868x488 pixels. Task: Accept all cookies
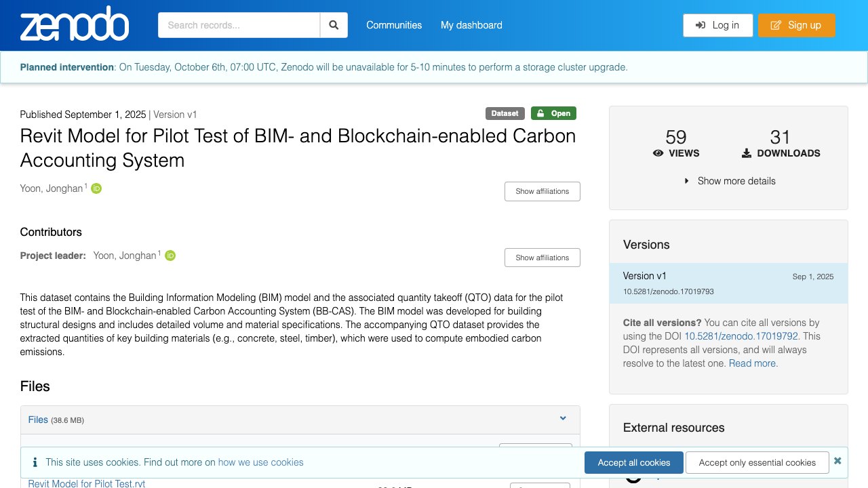point(634,462)
